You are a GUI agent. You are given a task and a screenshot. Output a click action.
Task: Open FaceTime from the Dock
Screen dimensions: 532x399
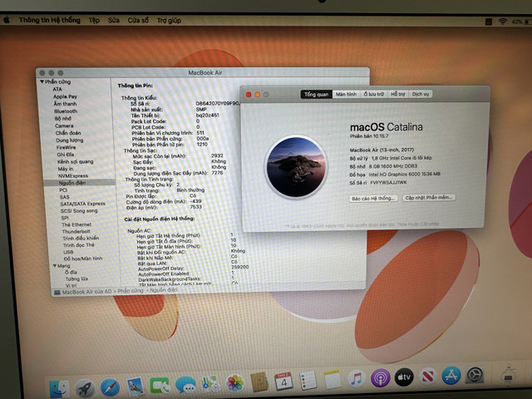(x=160, y=386)
